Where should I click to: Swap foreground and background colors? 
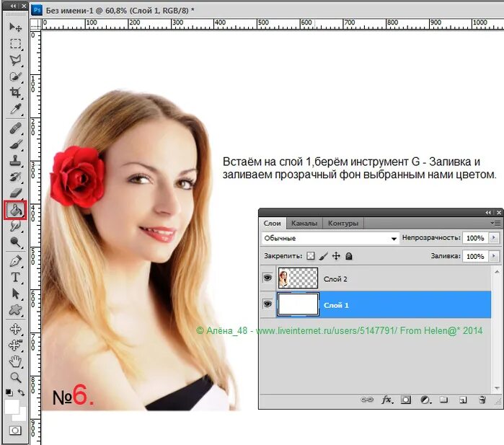click(x=21, y=392)
